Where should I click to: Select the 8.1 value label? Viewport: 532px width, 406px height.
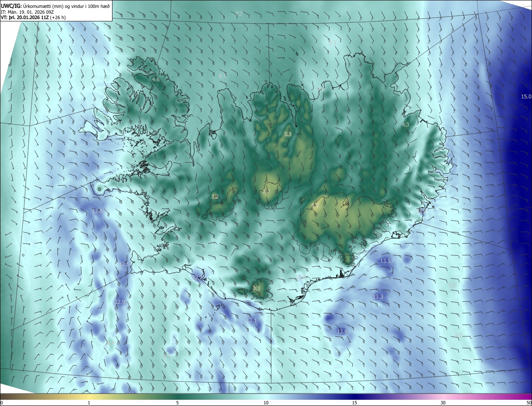[x=222, y=76]
